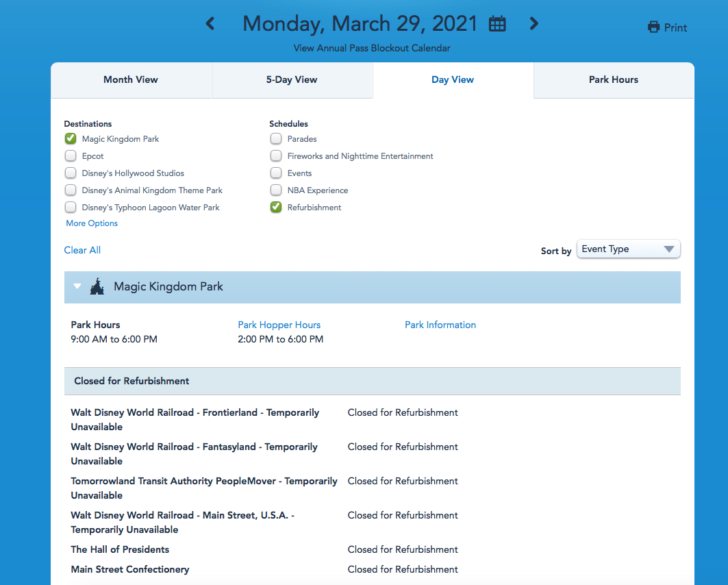Check Fireworks and Nighttime Entertainment
This screenshot has height=585, width=728.
pos(276,156)
